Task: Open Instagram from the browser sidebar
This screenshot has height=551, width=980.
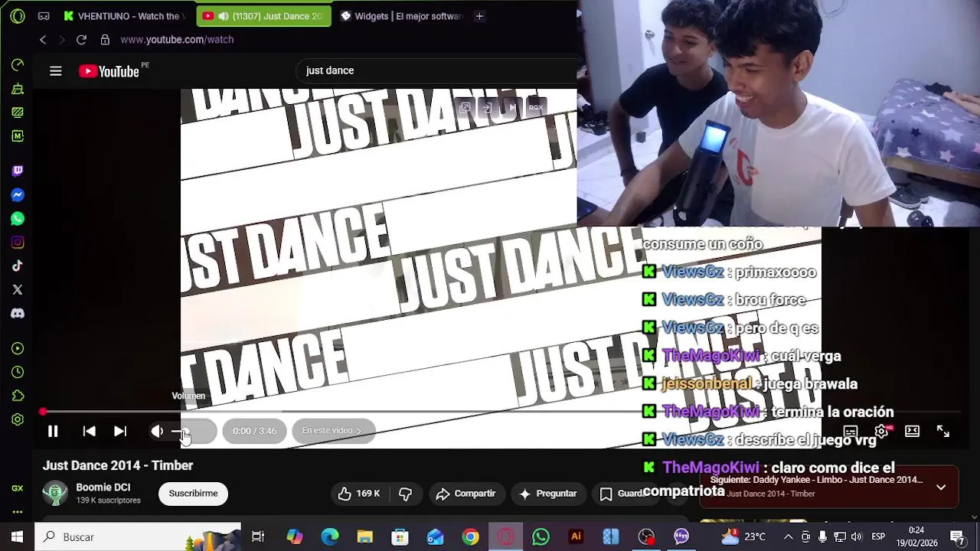Action: click(18, 243)
